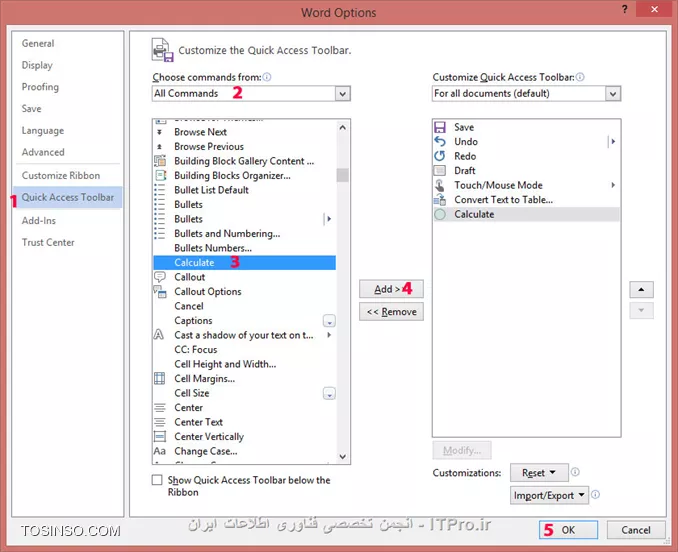This screenshot has width=678, height=552.
Task: Expand the Cast a shadow submenu arrow
Action: click(329, 335)
